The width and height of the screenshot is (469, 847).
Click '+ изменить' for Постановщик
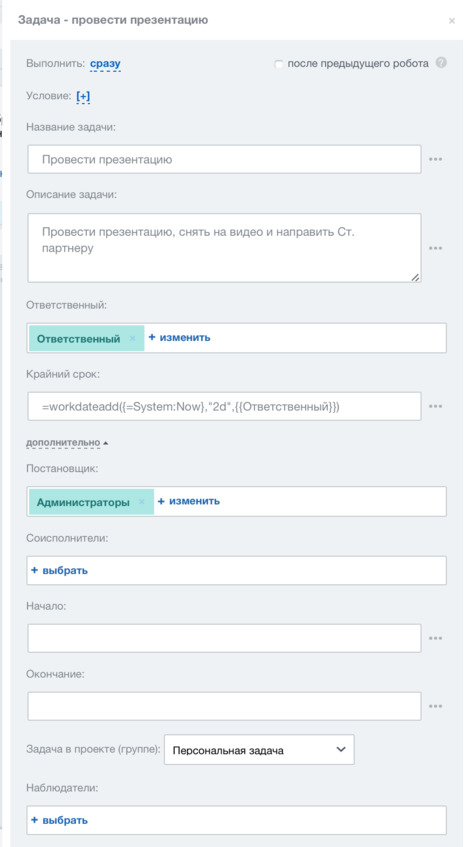pyautogui.click(x=189, y=501)
